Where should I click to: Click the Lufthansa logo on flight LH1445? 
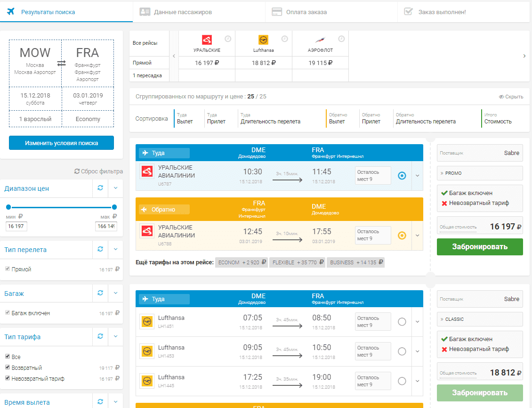[147, 381]
